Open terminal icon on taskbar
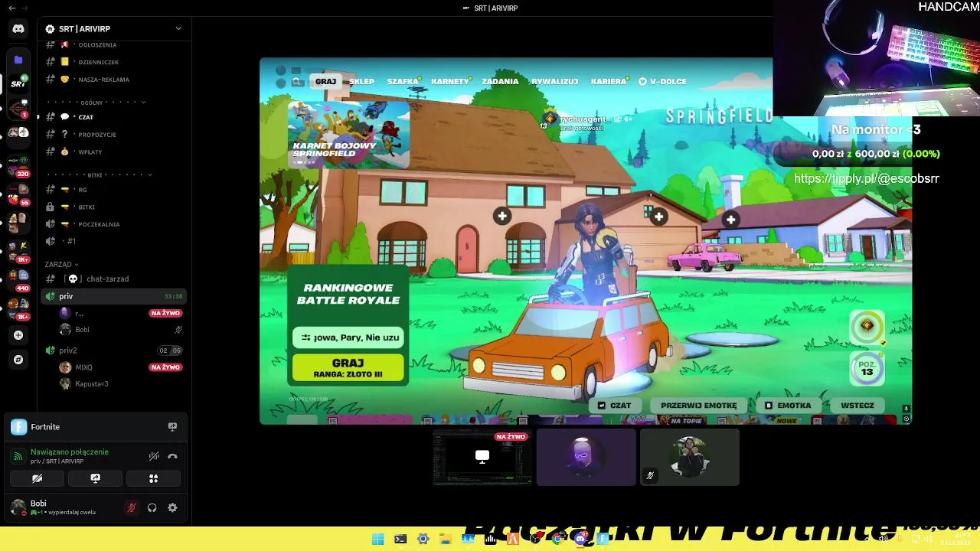Viewport: 980px width, 551px height. (x=400, y=540)
